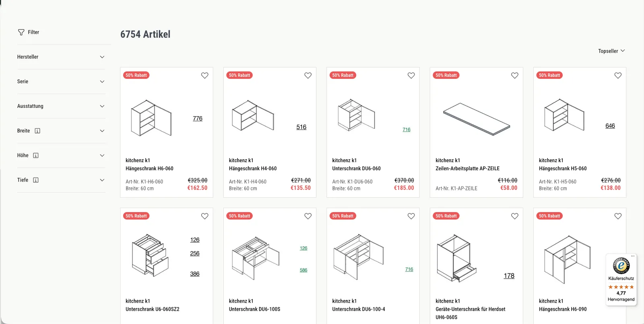The height and width of the screenshot is (324, 644).
Task: Show info for Breite filter
Action: point(37,131)
